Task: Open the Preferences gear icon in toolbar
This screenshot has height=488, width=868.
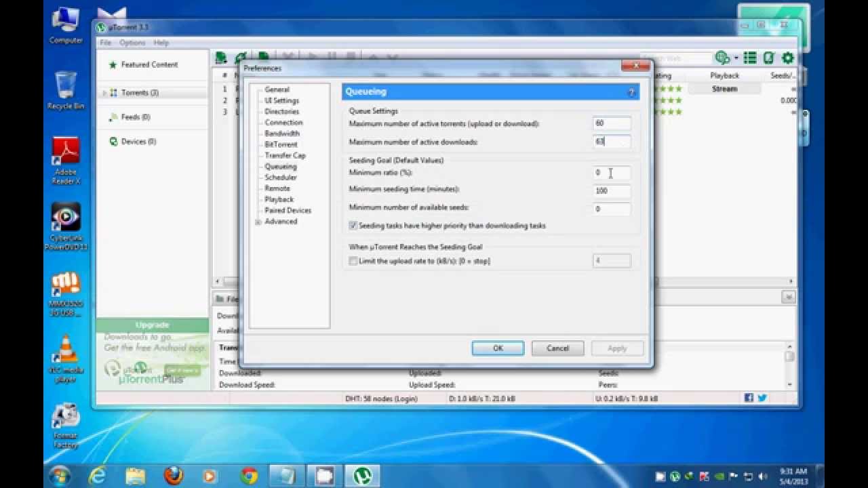Action: point(788,58)
